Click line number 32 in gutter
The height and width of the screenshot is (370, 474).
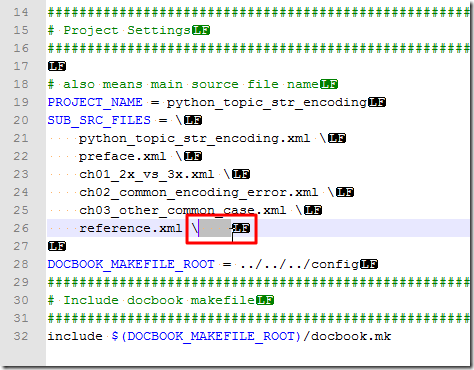tap(21, 336)
